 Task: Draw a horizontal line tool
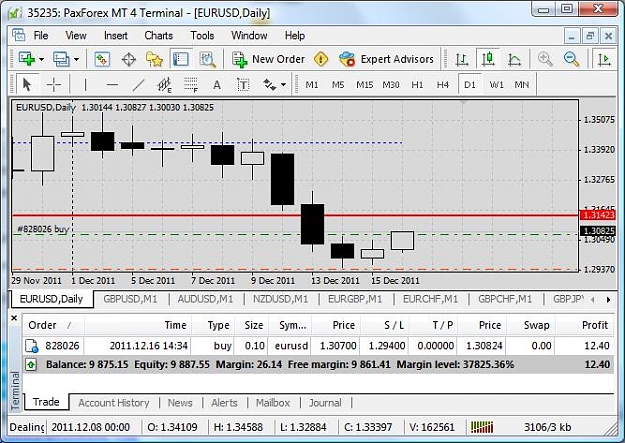[x=112, y=85]
